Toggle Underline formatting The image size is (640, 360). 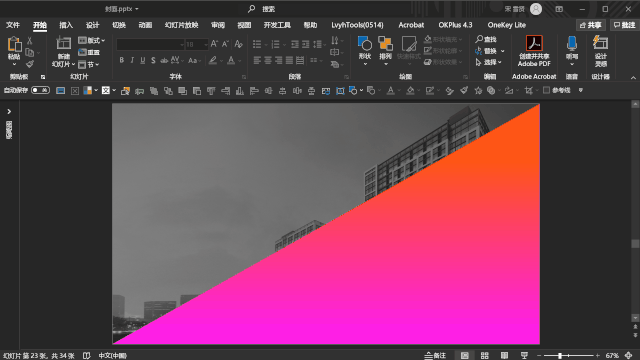tap(142, 60)
